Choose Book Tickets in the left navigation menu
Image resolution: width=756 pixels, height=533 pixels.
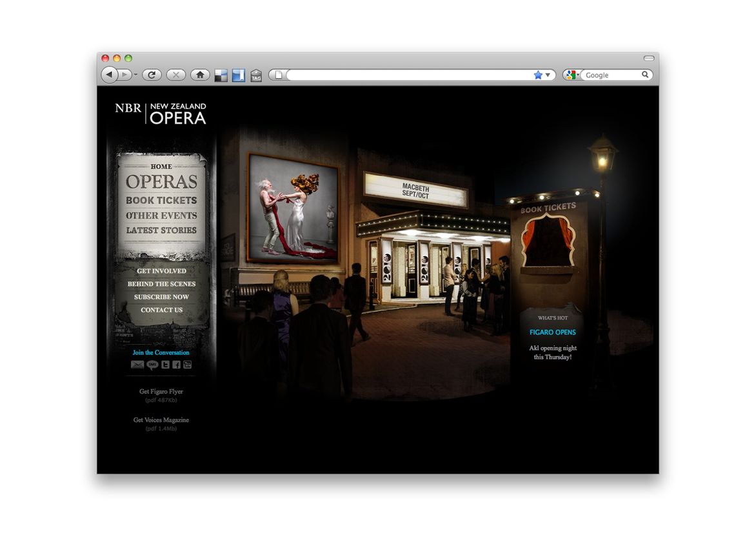tap(161, 201)
